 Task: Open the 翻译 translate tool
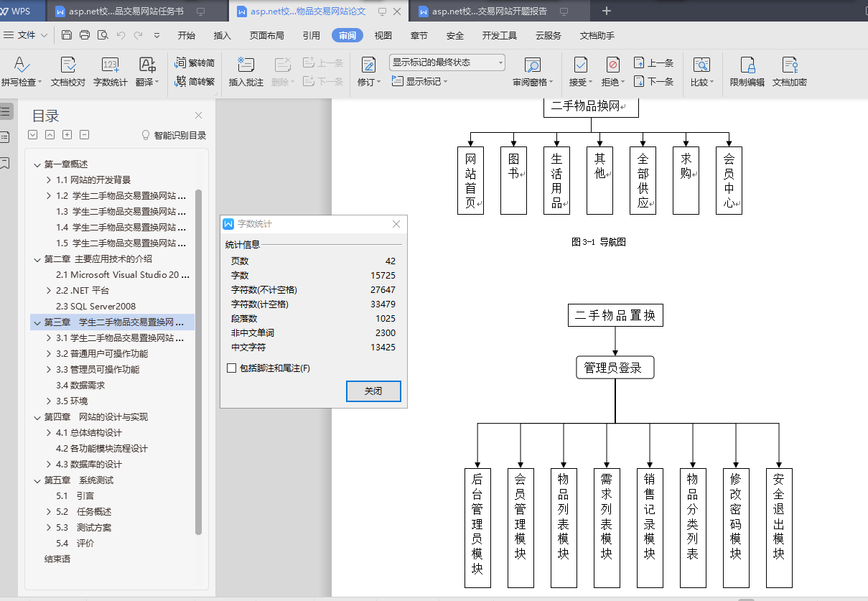[147, 73]
